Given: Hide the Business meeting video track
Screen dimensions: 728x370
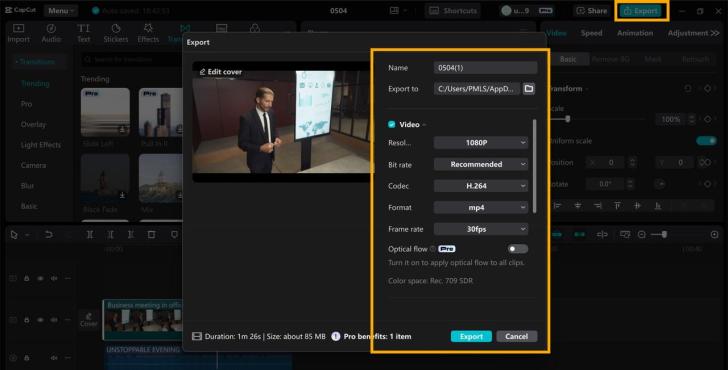Looking at the screenshot, I should 40,320.
